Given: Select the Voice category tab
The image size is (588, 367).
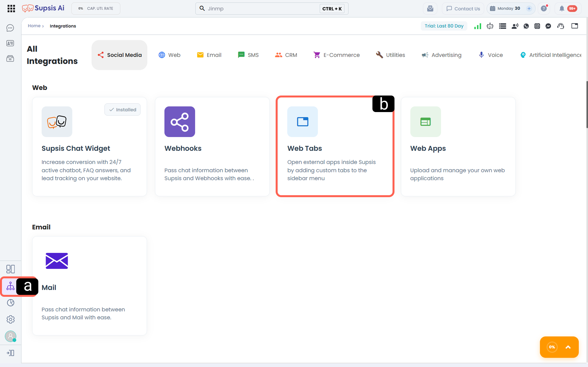Looking at the screenshot, I should (490, 55).
